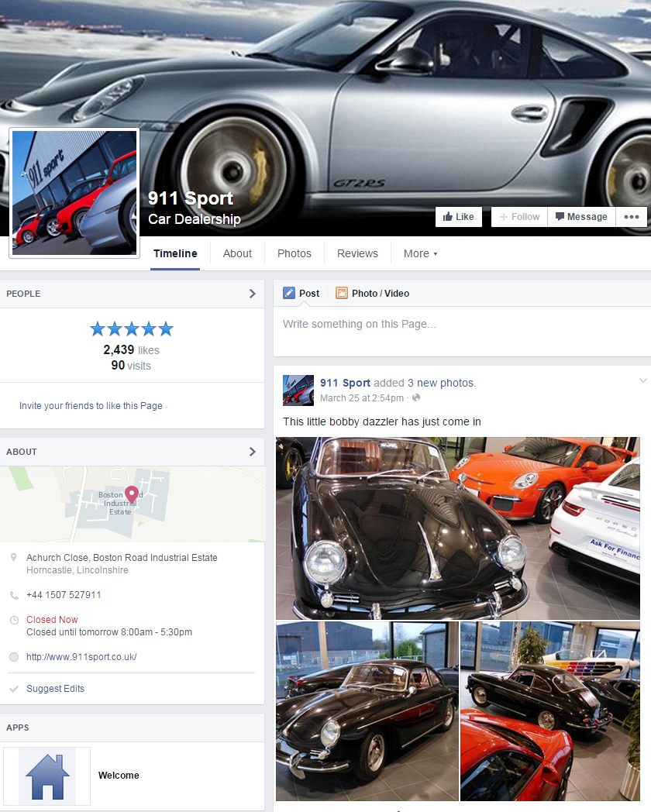651x812 pixels.
Task: Open the Welcome app label
Action: 119,776
